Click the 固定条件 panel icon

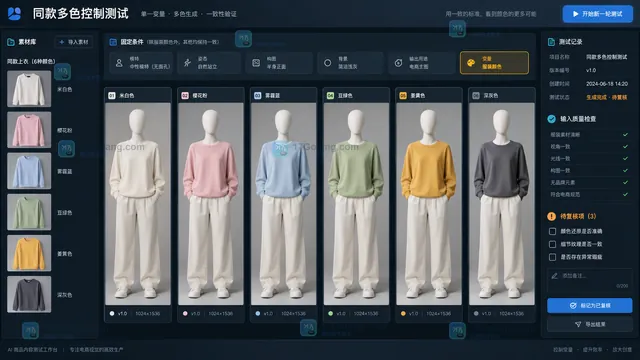(113, 42)
